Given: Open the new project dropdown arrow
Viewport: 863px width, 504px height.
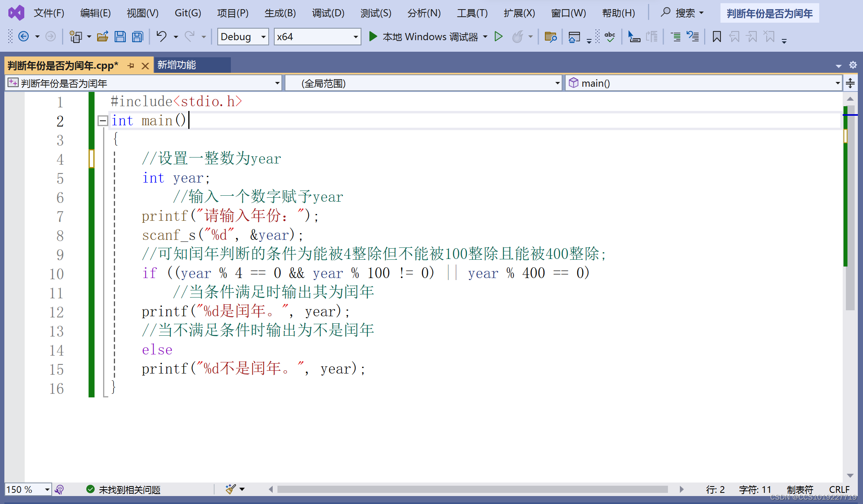Looking at the screenshot, I should click(x=89, y=37).
